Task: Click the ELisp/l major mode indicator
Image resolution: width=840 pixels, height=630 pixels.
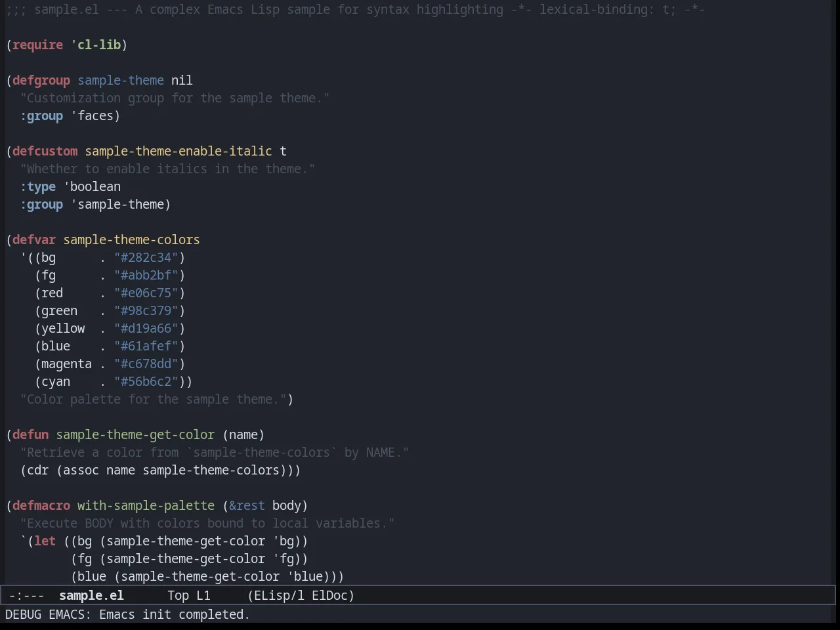Action: point(279,595)
